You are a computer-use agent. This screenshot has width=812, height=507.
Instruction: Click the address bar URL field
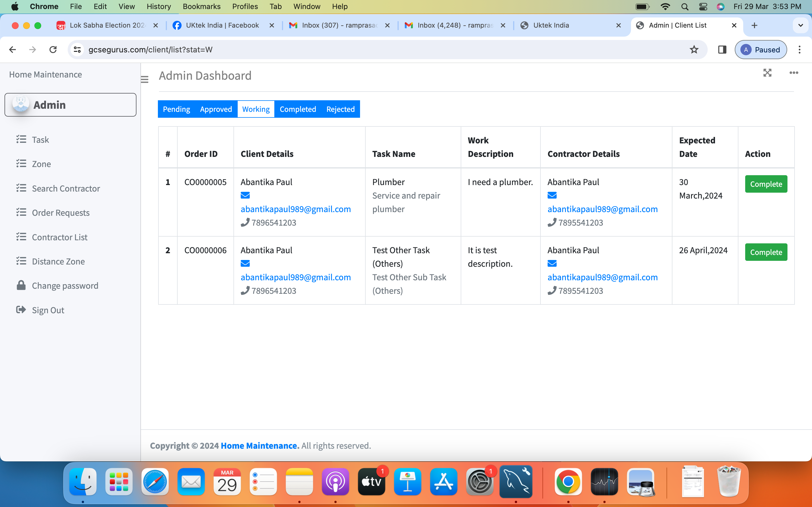369,50
